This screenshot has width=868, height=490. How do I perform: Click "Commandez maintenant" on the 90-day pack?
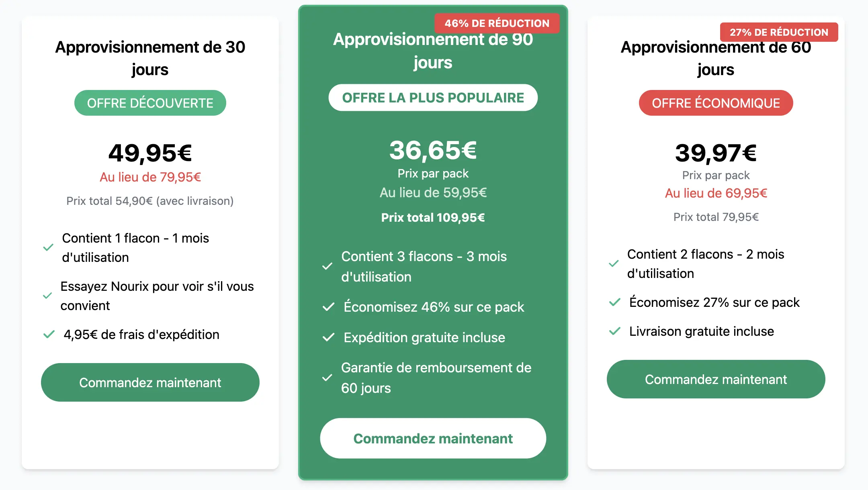pyautogui.click(x=433, y=438)
